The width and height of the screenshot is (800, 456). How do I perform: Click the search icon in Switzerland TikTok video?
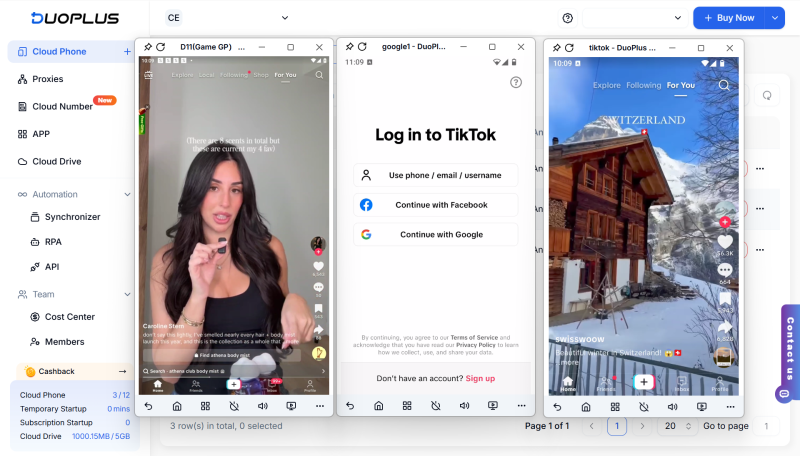coord(724,85)
